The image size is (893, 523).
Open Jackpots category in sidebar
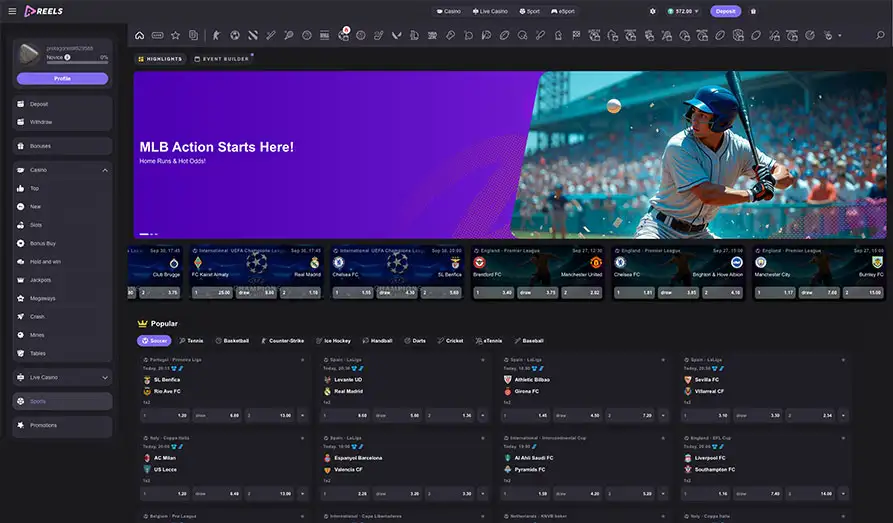63,280
